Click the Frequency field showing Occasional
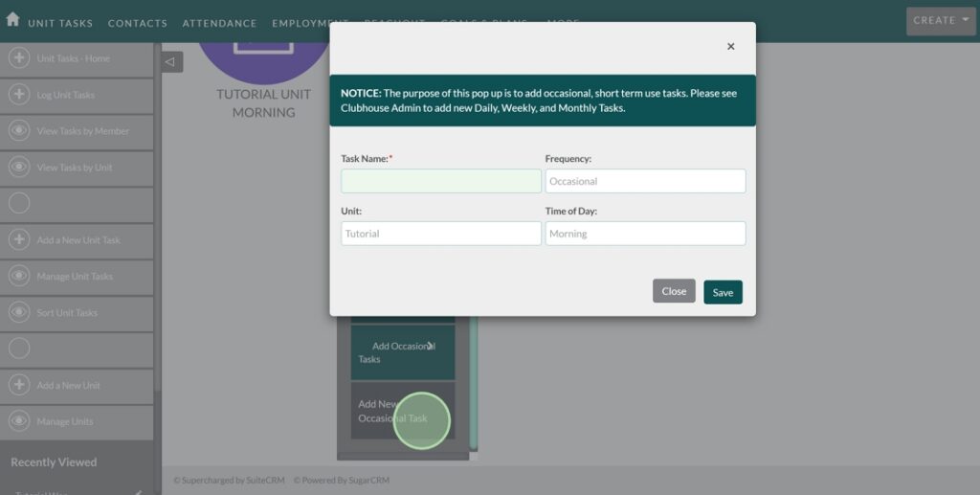The image size is (980, 495). pos(645,181)
